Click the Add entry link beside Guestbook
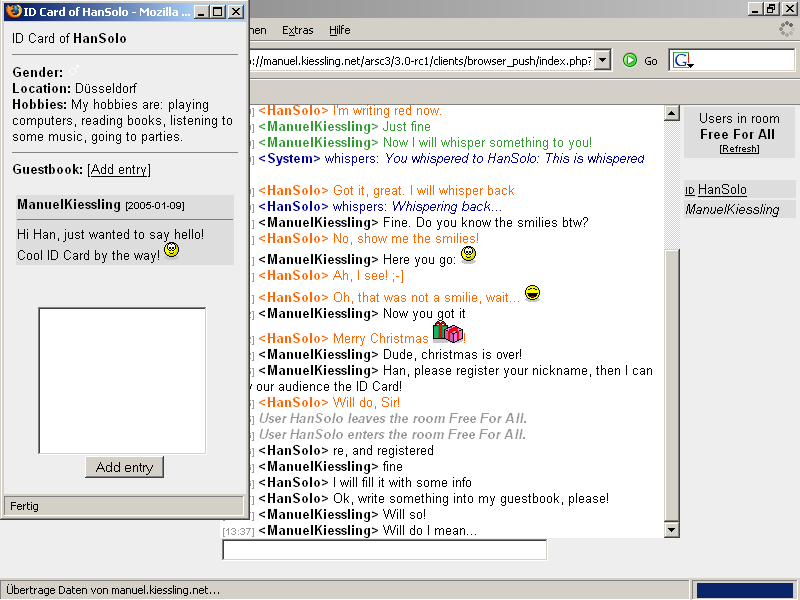The image size is (800, 600). click(x=119, y=170)
